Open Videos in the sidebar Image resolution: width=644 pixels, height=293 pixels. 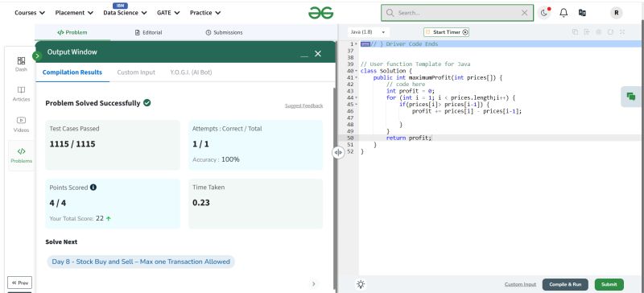pos(22,125)
